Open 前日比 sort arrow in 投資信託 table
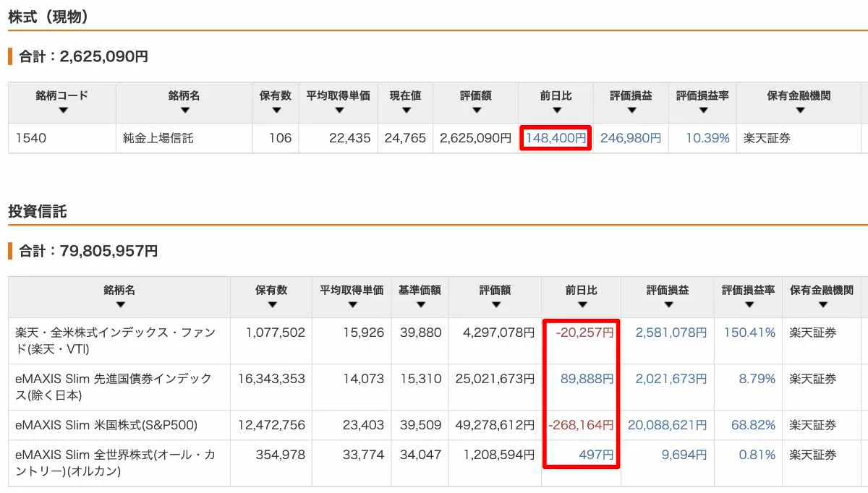This screenshot has width=868, height=493. tap(581, 305)
